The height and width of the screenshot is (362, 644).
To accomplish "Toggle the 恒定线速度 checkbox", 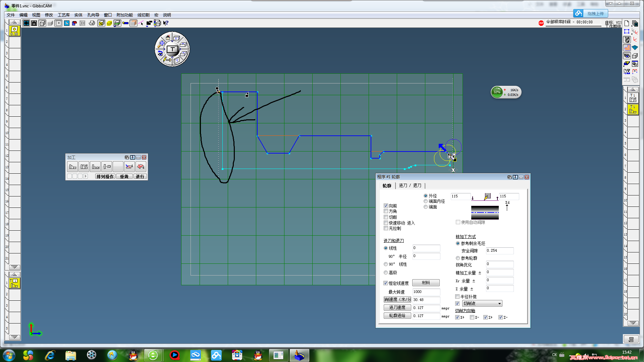I will coord(386,283).
